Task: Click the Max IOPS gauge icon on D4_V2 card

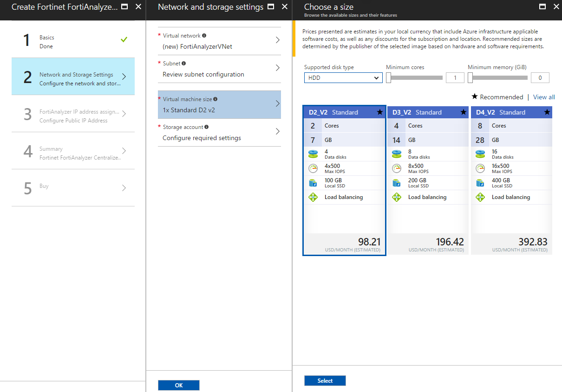Action: (480, 168)
